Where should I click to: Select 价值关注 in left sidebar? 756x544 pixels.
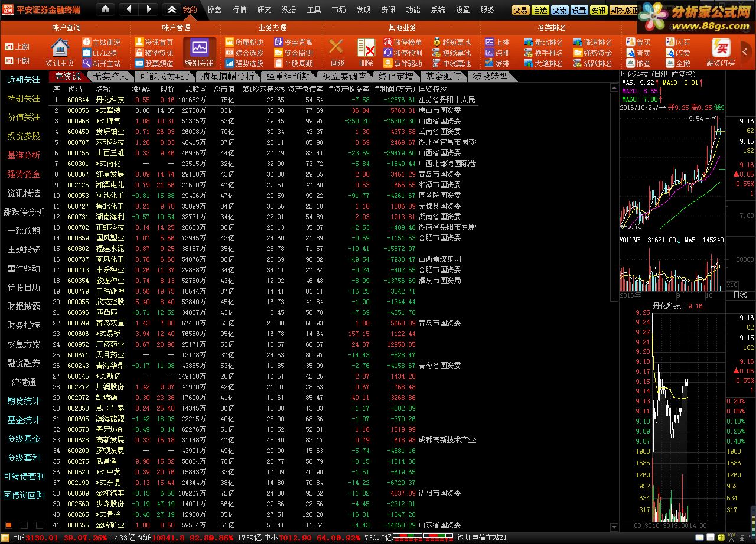point(24,118)
